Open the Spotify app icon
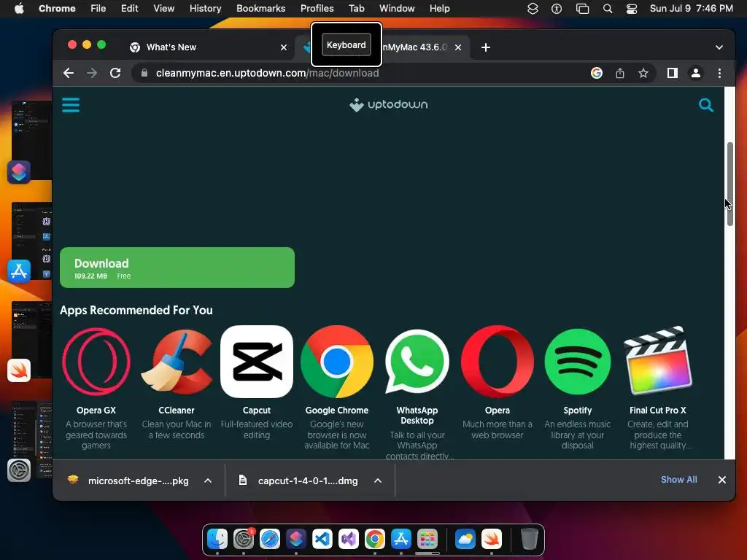 tap(578, 362)
